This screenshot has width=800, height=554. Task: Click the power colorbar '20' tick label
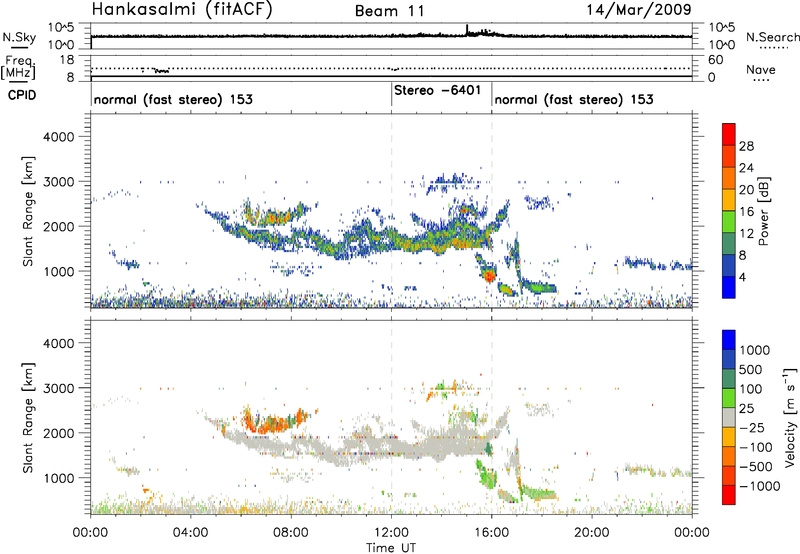tap(746, 190)
